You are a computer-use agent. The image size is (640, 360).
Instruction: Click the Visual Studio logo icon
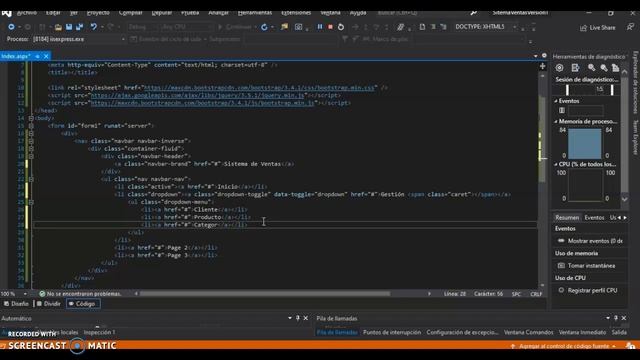[x=6, y=13]
